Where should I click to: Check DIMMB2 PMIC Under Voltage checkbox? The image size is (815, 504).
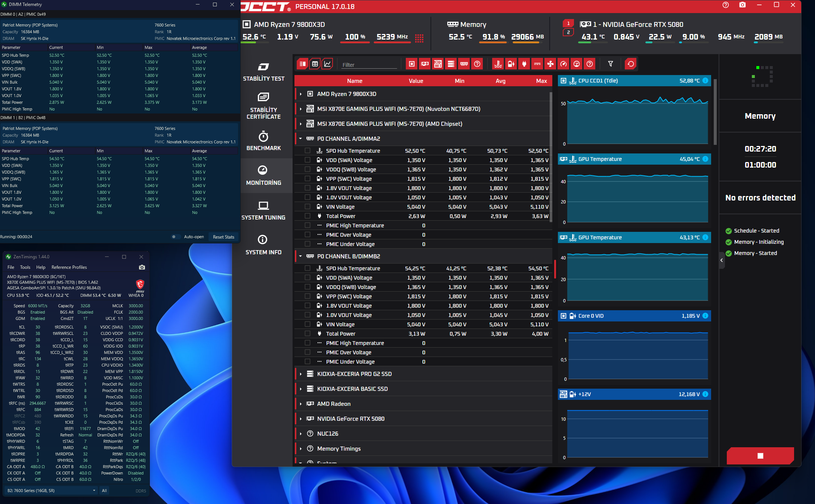click(308, 361)
